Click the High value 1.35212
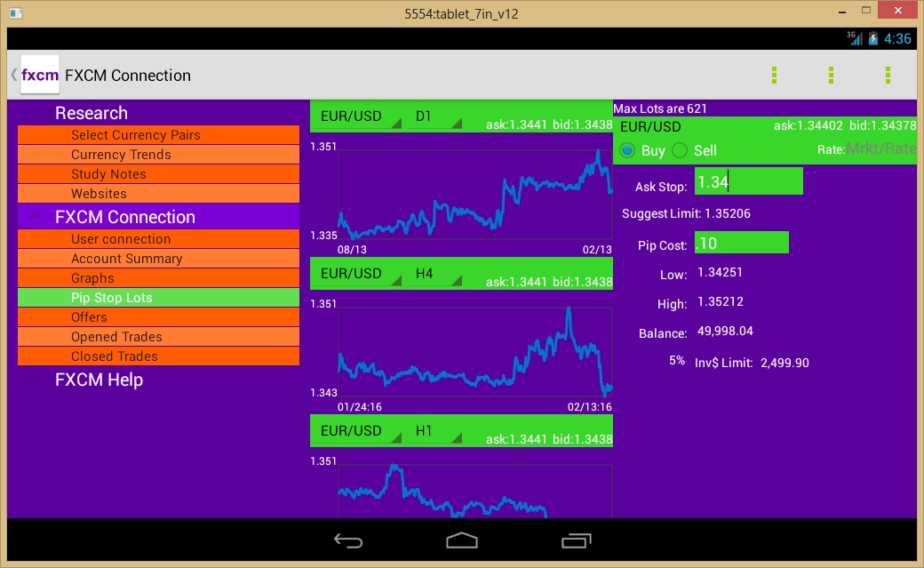The height and width of the screenshot is (568, 924). tap(721, 302)
